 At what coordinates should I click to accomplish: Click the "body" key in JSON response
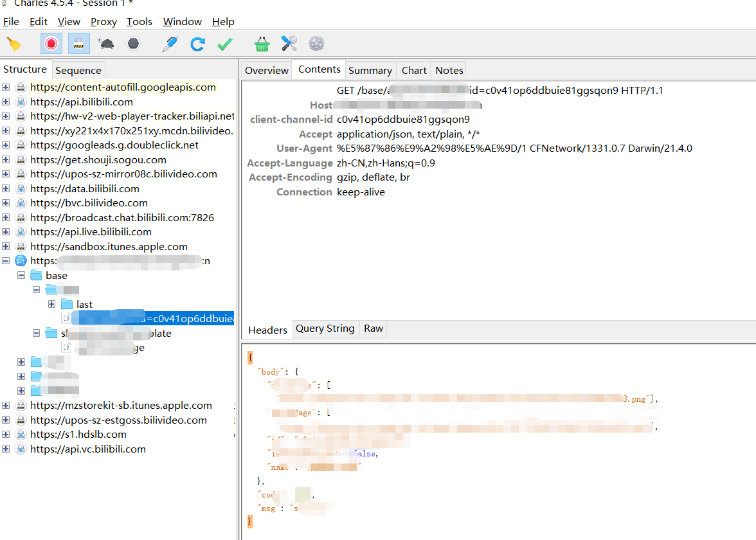[x=271, y=372]
